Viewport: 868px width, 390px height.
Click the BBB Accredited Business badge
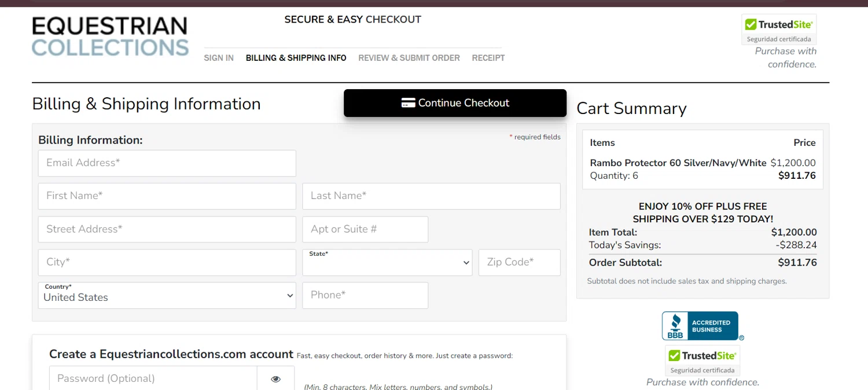(700, 326)
